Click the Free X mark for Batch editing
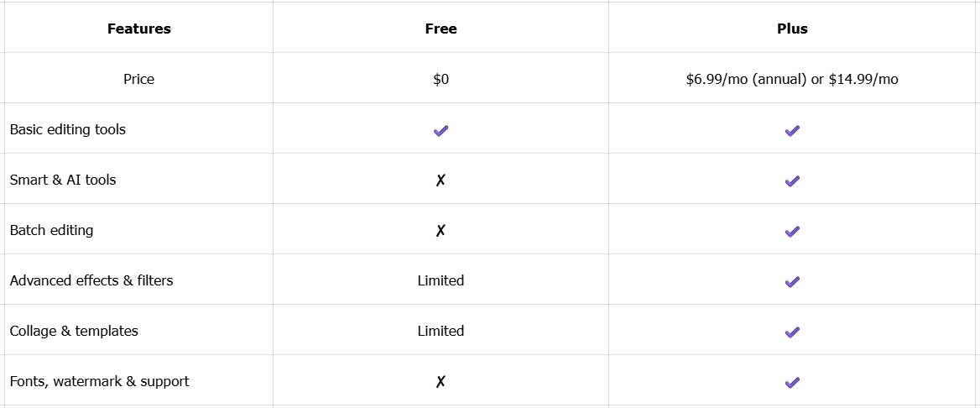The width and height of the screenshot is (980, 408). tap(440, 231)
